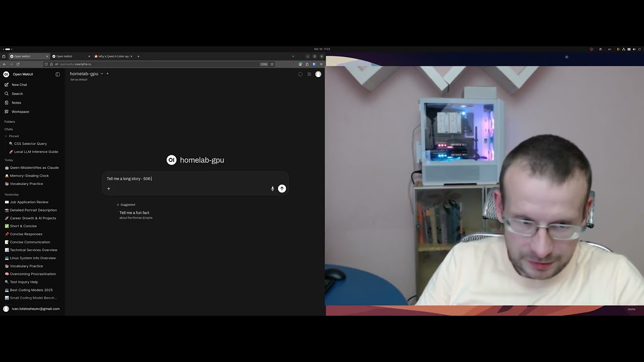This screenshot has width=644, height=362.
Task: Collapse the sidebar with the panel toggle icon
Action: 57,74
